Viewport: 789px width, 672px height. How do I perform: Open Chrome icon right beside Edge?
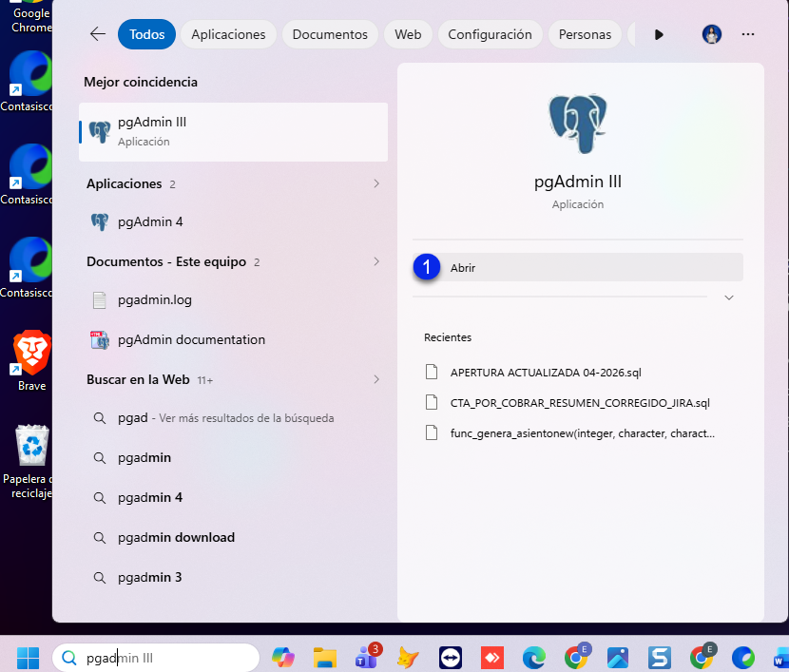point(577,657)
